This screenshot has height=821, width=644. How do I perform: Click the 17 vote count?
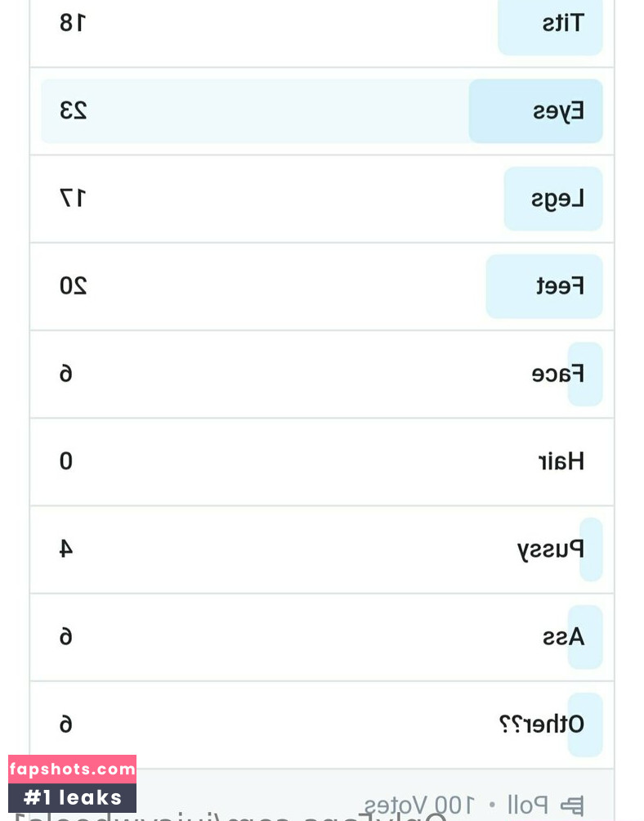coord(73,199)
